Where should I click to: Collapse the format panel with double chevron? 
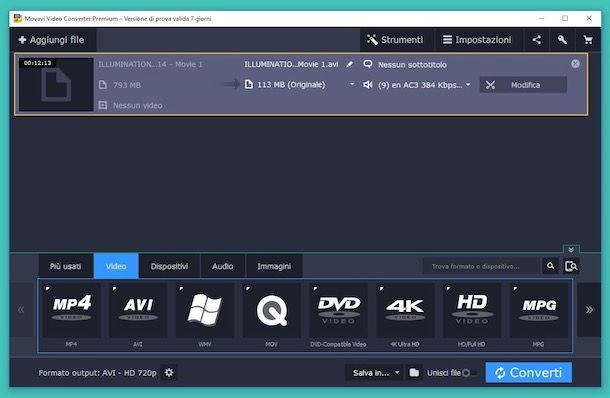pyautogui.click(x=571, y=249)
